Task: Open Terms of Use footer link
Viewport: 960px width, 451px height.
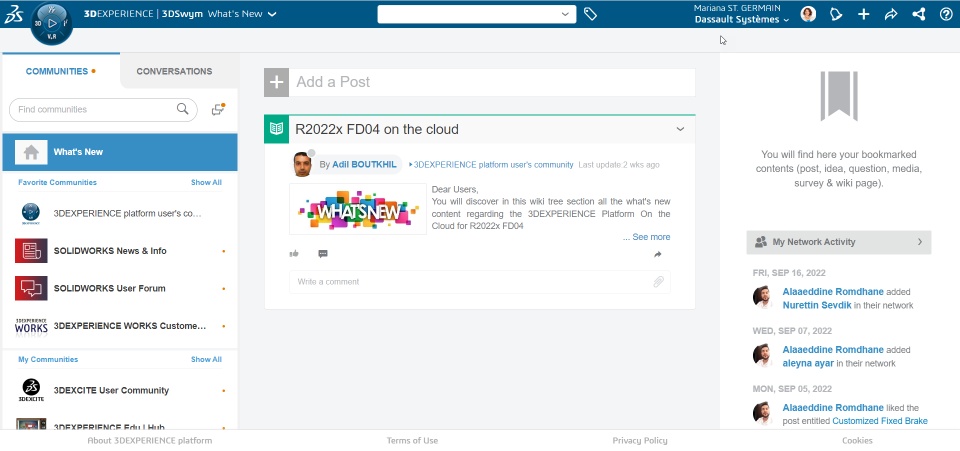Action: click(412, 440)
